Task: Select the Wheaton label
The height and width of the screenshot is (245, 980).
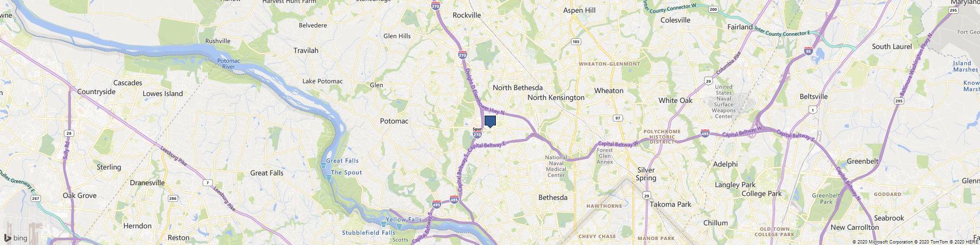Action: [609, 91]
